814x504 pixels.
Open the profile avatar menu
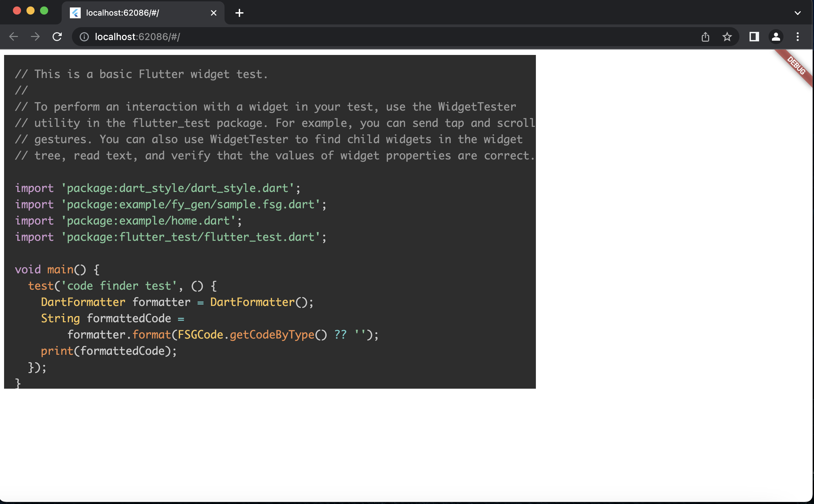(x=776, y=37)
